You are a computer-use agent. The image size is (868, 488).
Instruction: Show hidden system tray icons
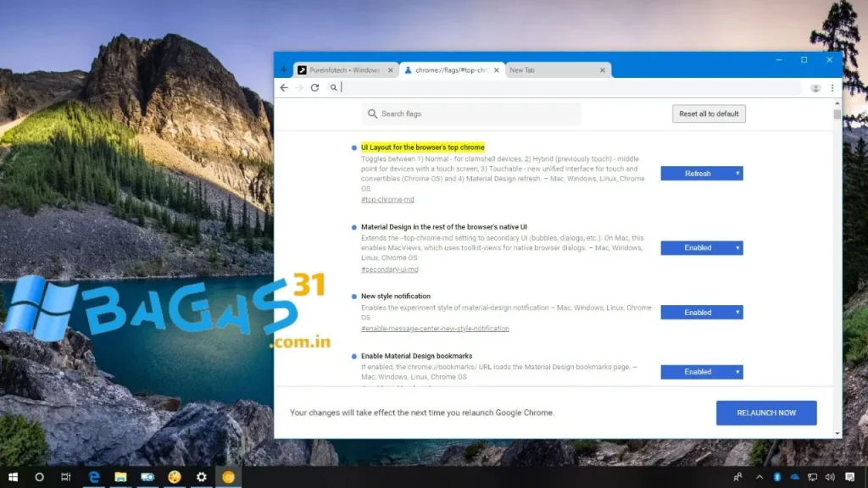click(x=759, y=477)
